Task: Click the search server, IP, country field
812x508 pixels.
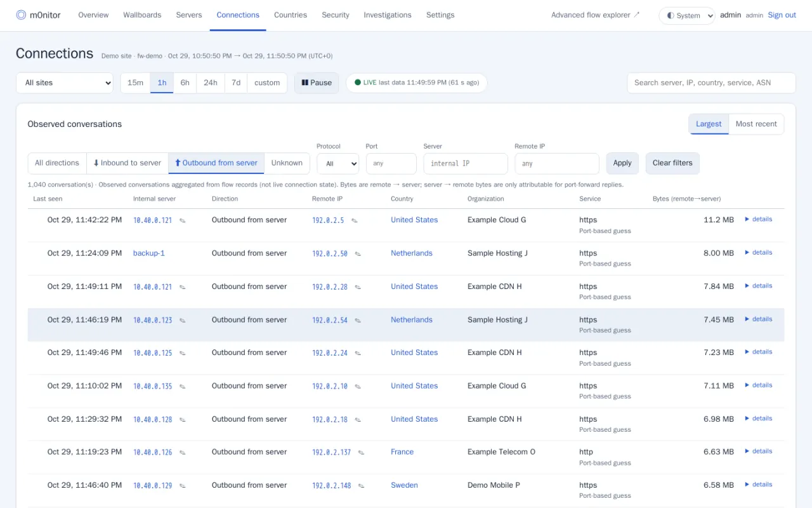Action: point(711,83)
